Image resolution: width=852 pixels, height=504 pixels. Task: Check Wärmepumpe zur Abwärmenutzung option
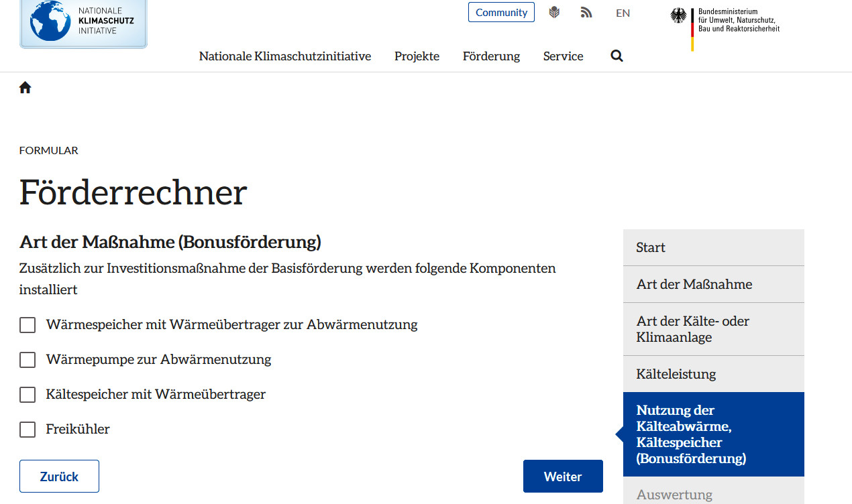tap(28, 360)
